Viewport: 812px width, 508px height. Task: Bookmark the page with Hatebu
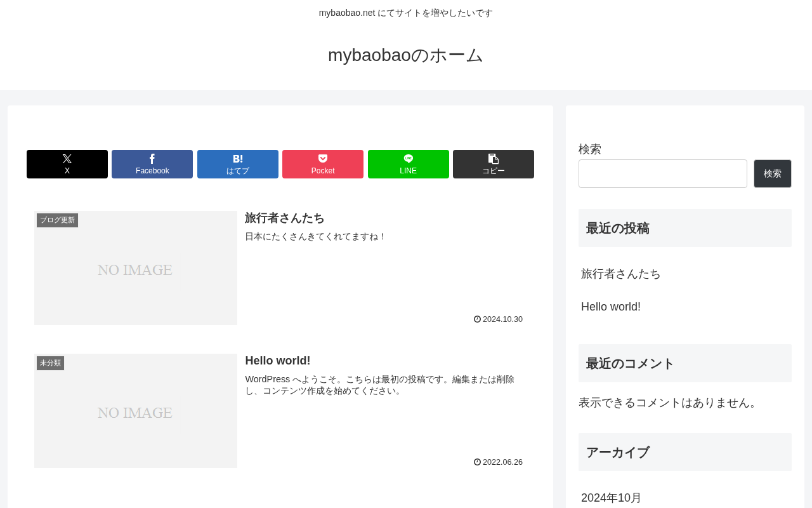coord(238,164)
